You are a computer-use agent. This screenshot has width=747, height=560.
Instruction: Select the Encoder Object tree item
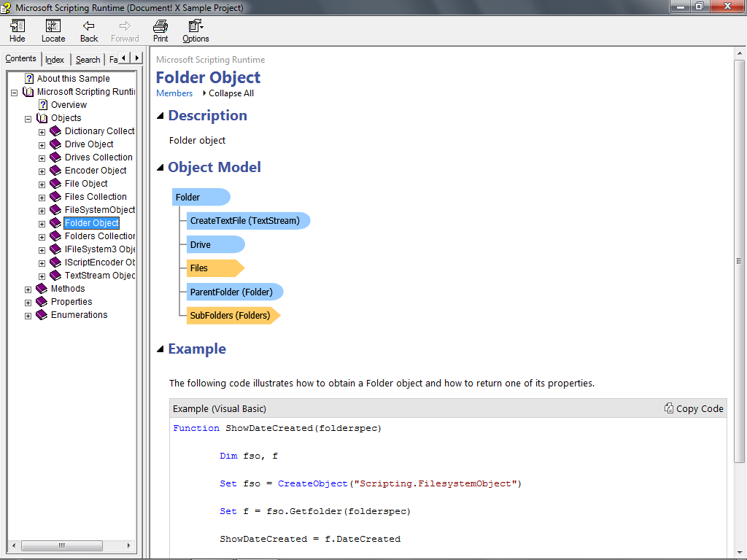coord(96,171)
